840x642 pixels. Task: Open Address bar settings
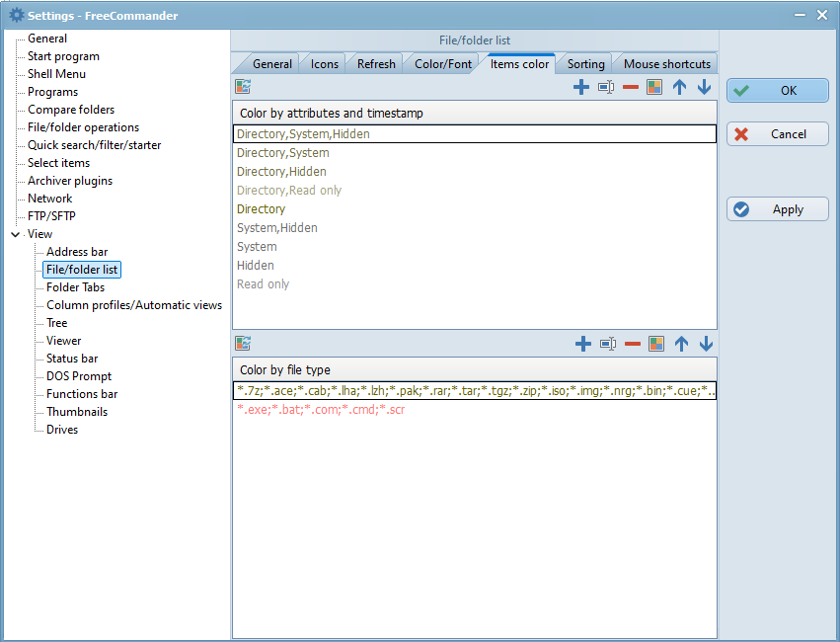(77, 251)
